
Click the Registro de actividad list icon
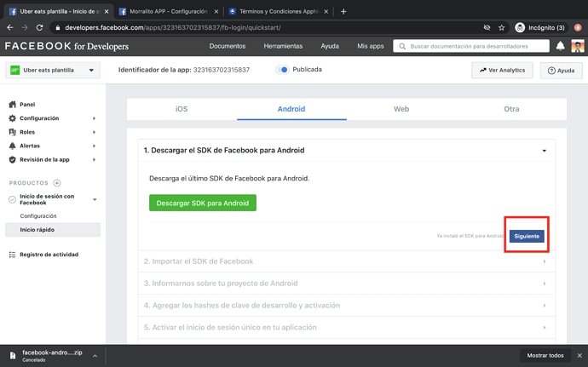(x=12, y=255)
